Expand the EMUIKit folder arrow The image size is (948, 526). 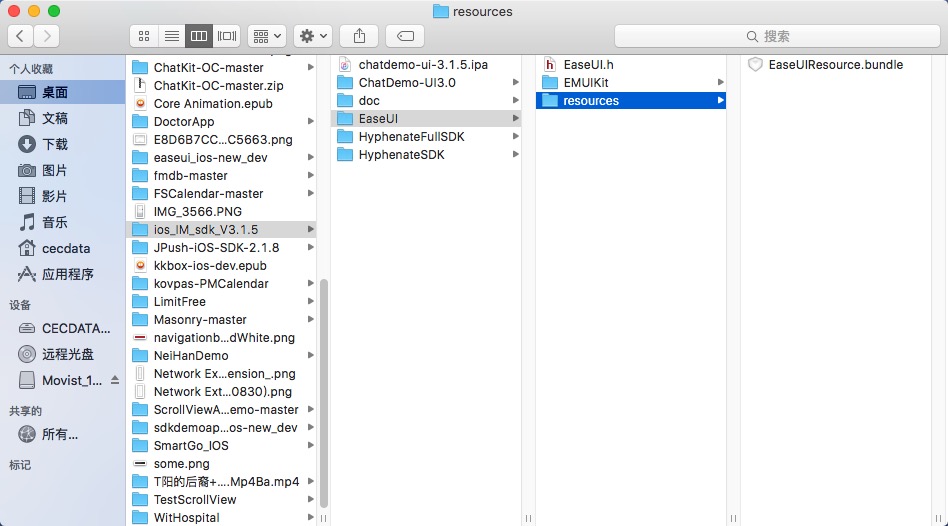coord(721,83)
